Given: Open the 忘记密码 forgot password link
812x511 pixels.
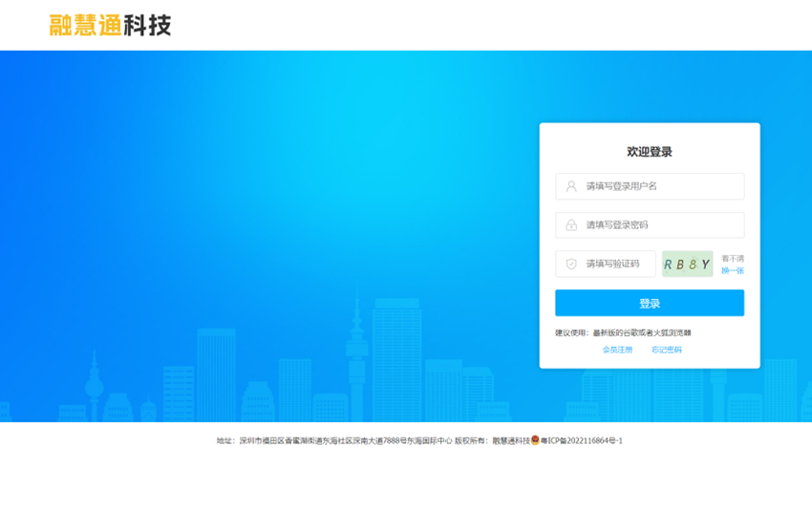Looking at the screenshot, I should [667, 350].
